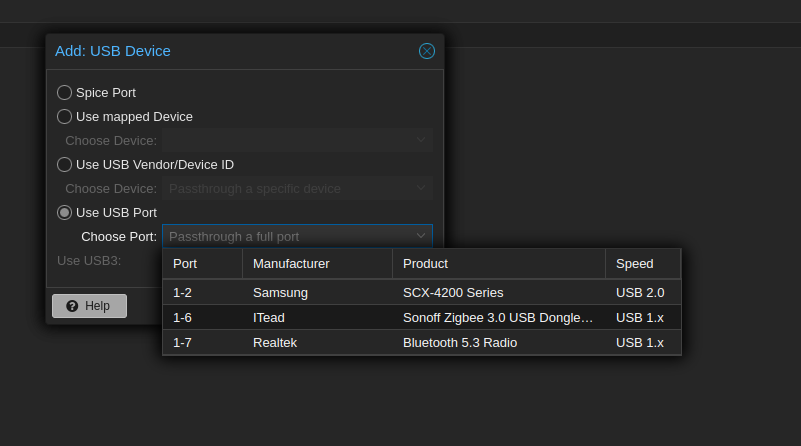
Task: Select the Spice Port radio option
Action: (65, 92)
